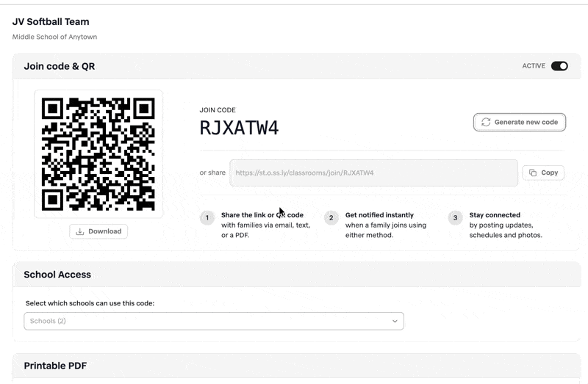Click Middle School of Anytown subtitle

point(54,37)
